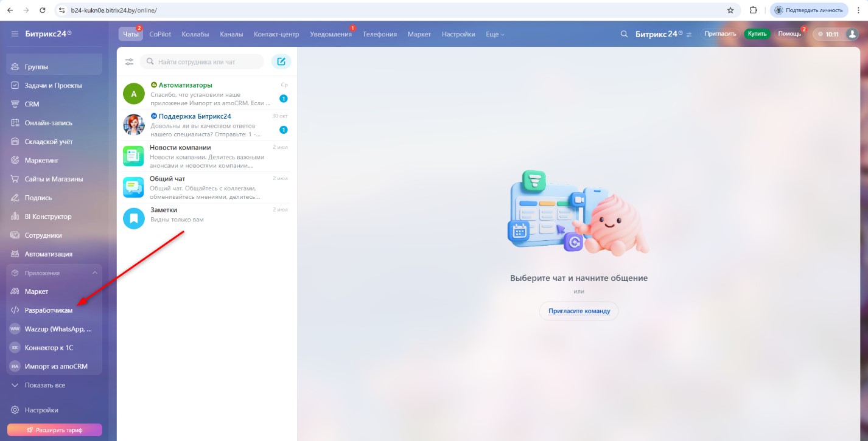The image size is (868, 441).
Task: Switch to the CoPilot tab
Action: tap(160, 34)
